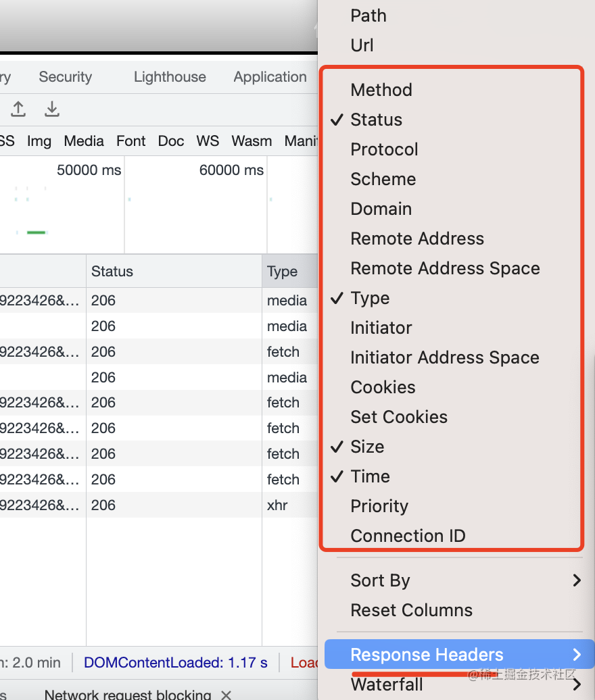
Task: Disable the Size column checkmark
Action: [x=367, y=447]
